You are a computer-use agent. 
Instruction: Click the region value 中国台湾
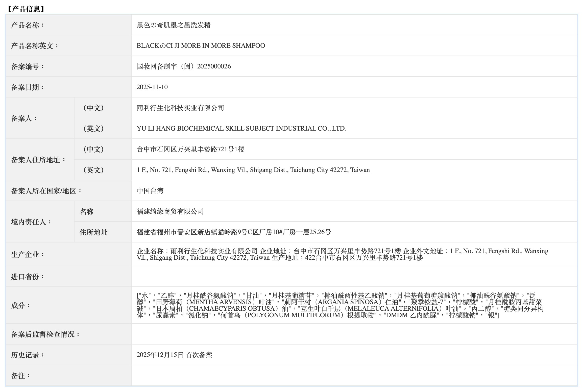click(150, 191)
